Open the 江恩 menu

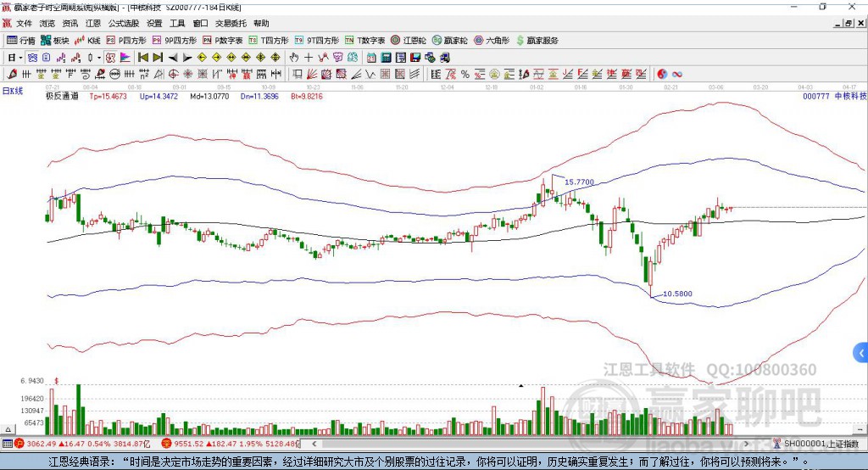[93, 23]
